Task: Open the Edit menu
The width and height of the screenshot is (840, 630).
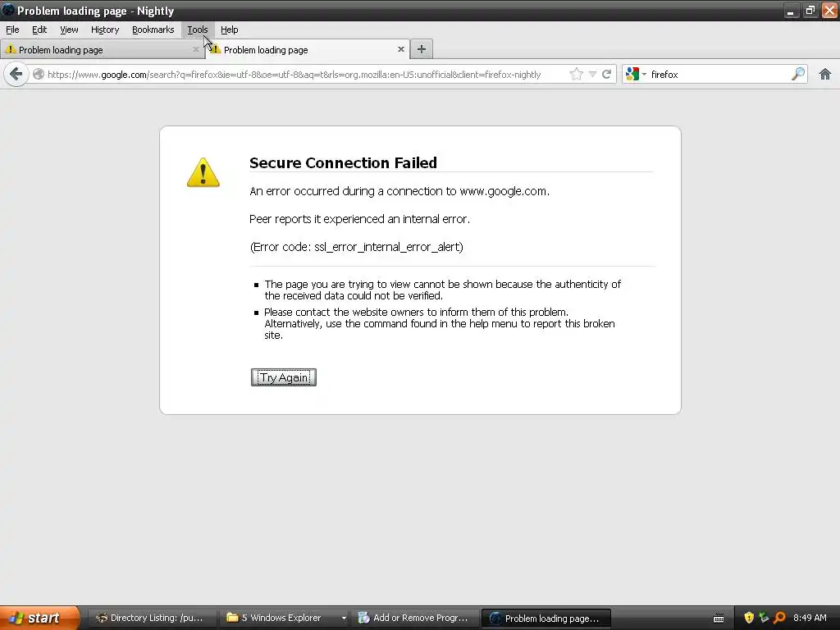Action: coord(39,30)
